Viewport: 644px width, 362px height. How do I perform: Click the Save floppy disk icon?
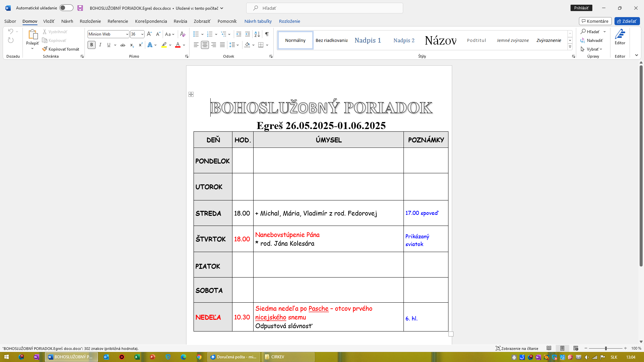coord(80,8)
